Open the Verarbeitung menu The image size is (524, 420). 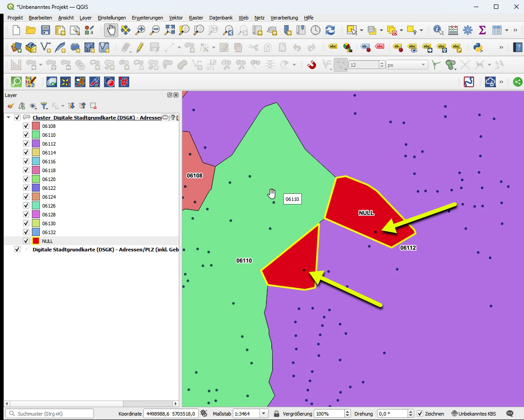(284, 18)
